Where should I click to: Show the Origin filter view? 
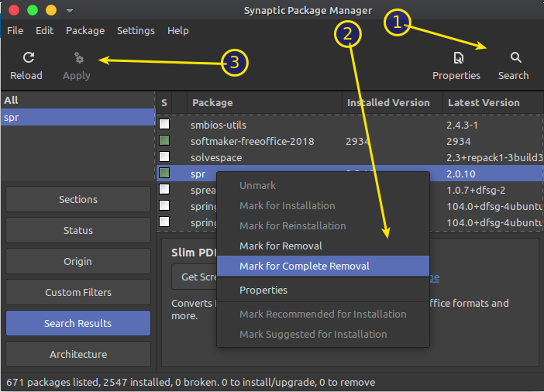(x=78, y=261)
